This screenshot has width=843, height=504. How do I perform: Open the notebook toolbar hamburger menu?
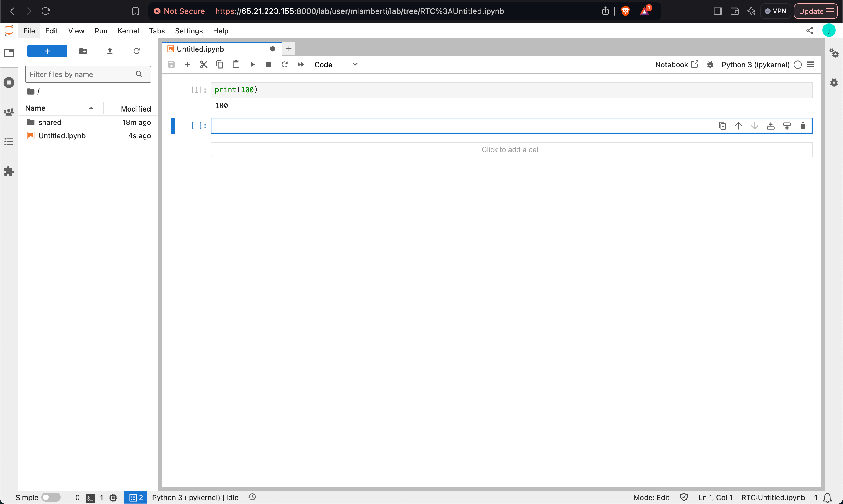coord(810,64)
